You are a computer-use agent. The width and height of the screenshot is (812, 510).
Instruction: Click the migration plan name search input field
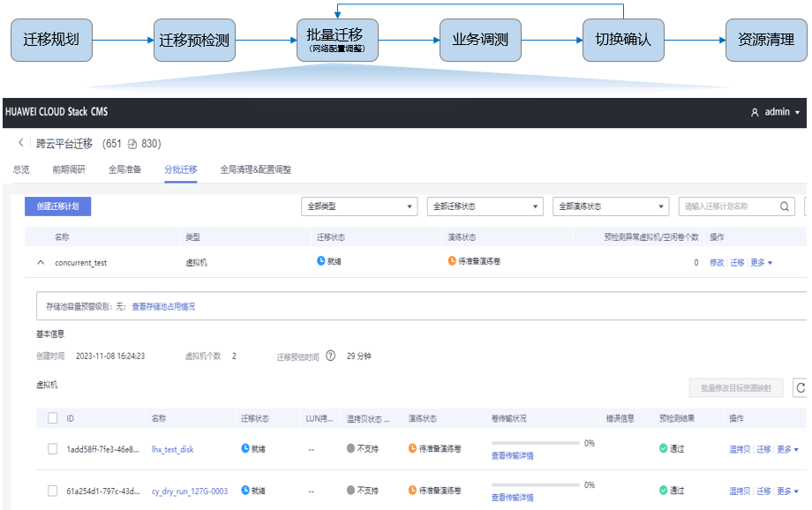pos(724,206)
